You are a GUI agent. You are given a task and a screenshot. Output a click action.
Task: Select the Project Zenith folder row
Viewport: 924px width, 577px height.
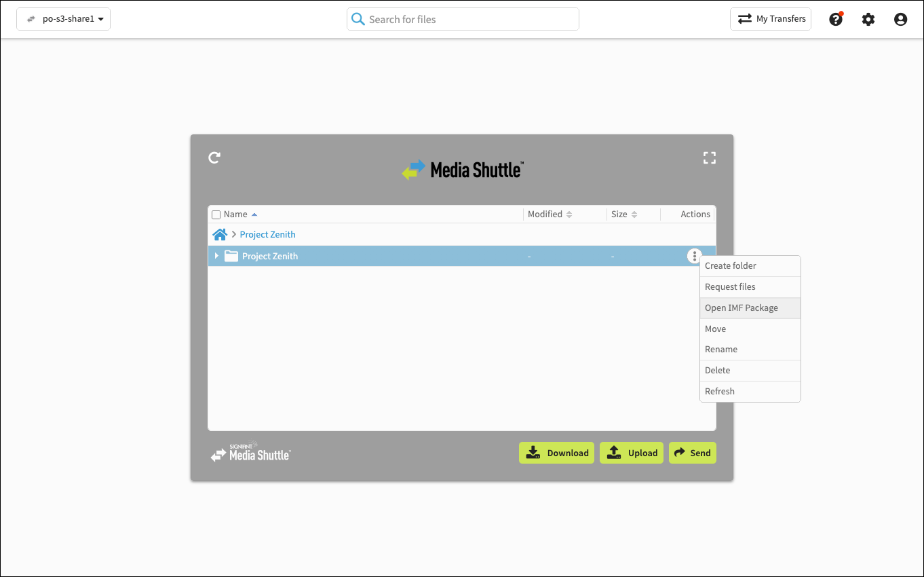coord(461,256)
